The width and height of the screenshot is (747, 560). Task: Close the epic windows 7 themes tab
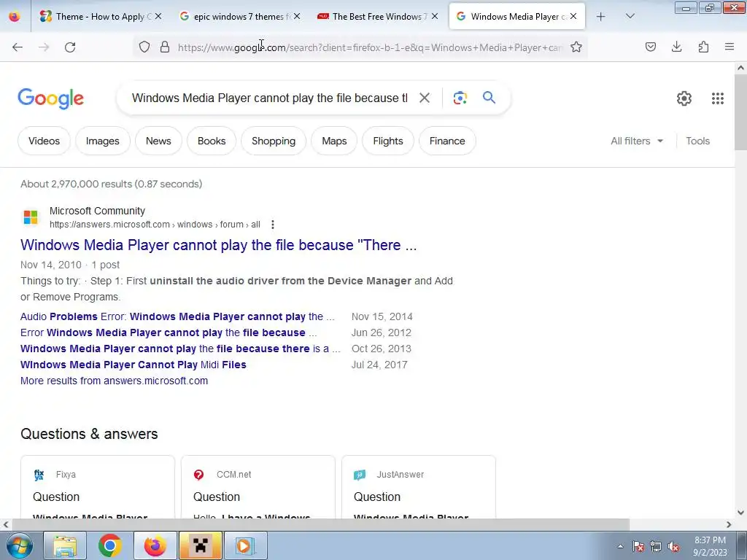tap(296, 17)
